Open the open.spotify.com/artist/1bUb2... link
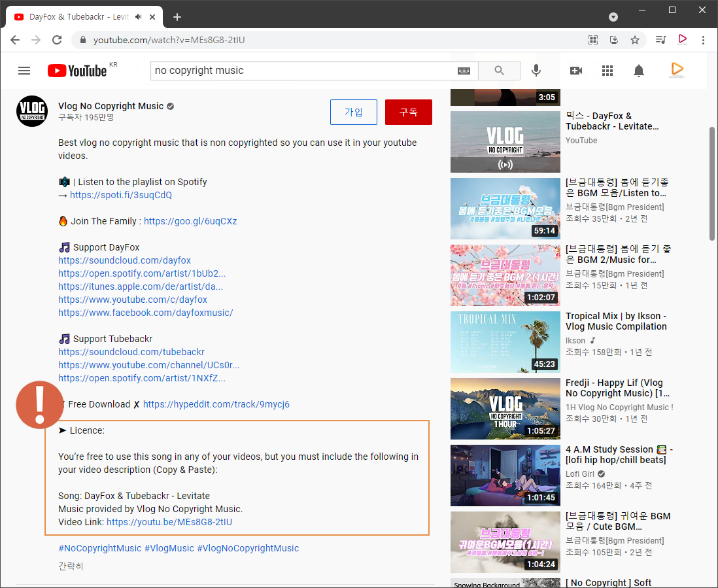 pyautogui.click(x=142, y=273)
